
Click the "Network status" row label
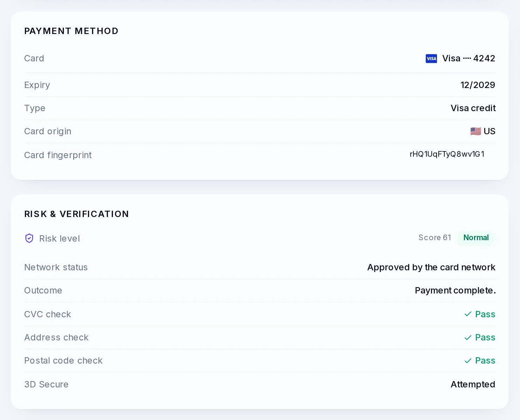56,267
